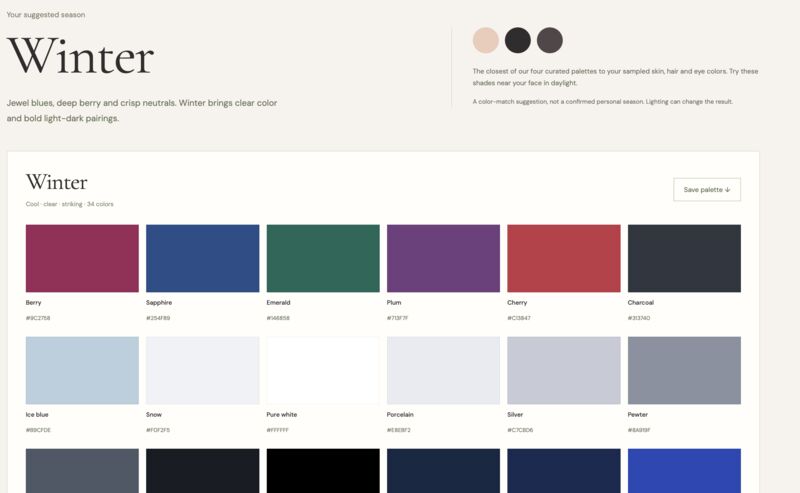Viewport: 800px width, 493px height.
Task: Click the sampled black hair color circle
Action: tap(518, 40)
